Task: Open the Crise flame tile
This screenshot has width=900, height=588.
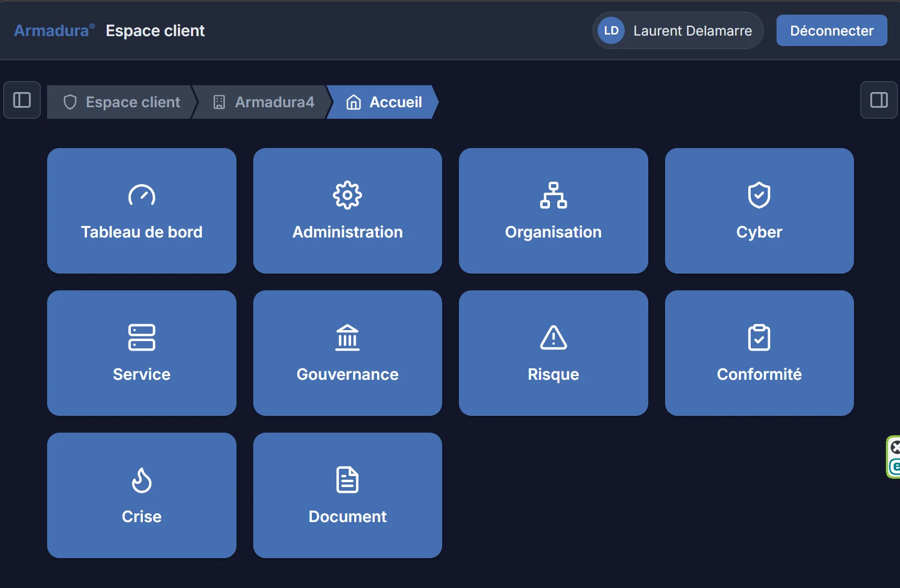Action: [x=141, y=495]
